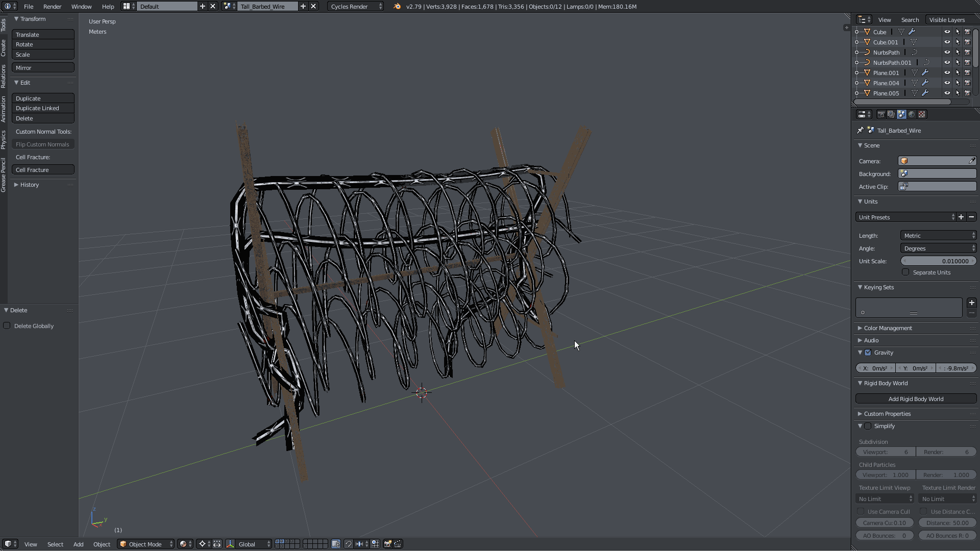Viewport: 980px width, 551px height.
Task: Expand the Color Management panel
Action: point(888,328)
